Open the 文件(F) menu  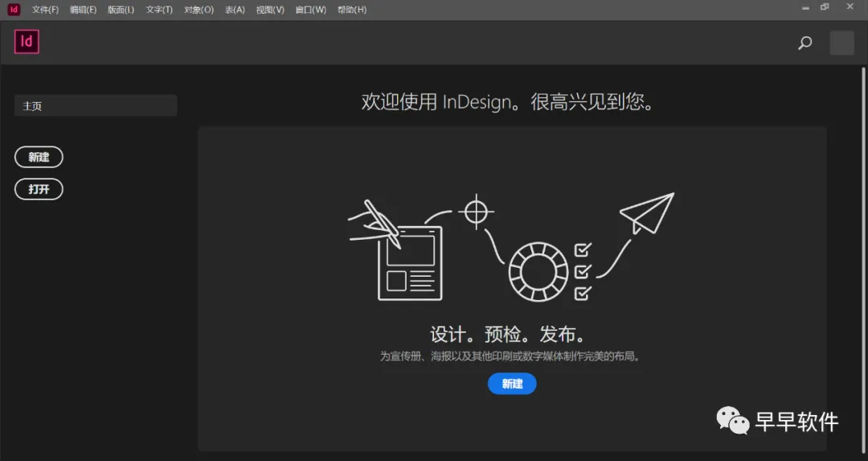[x=45, y=10]
